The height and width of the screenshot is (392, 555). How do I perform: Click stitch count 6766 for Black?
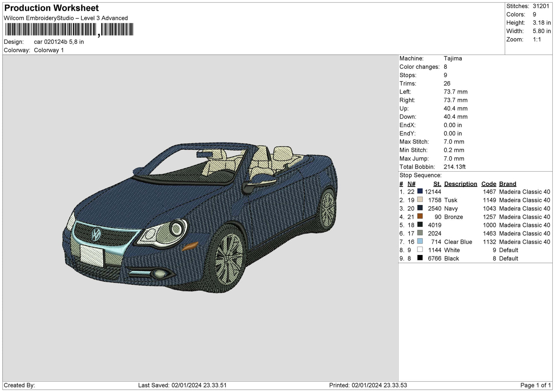(x=434, y=258)
